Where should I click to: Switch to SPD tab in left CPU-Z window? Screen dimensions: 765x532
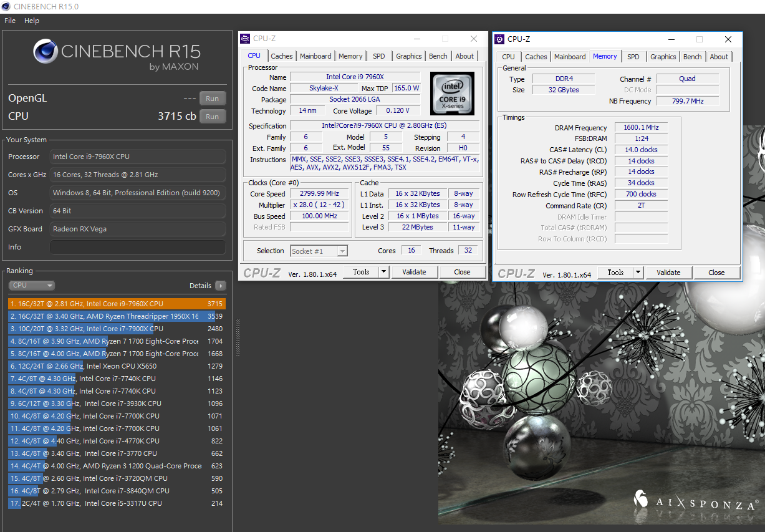(379, 56)
